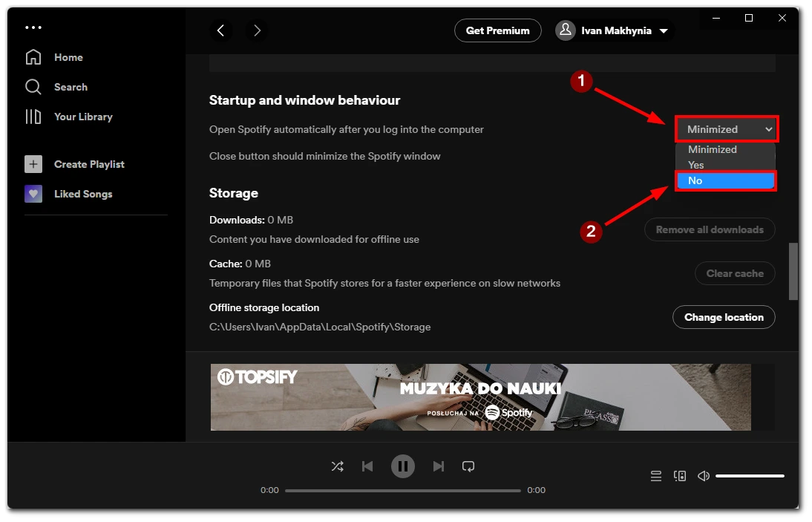The width and height of the screenshot is (812, 522).
Task: Close the Spotify window
Action: 782,18
